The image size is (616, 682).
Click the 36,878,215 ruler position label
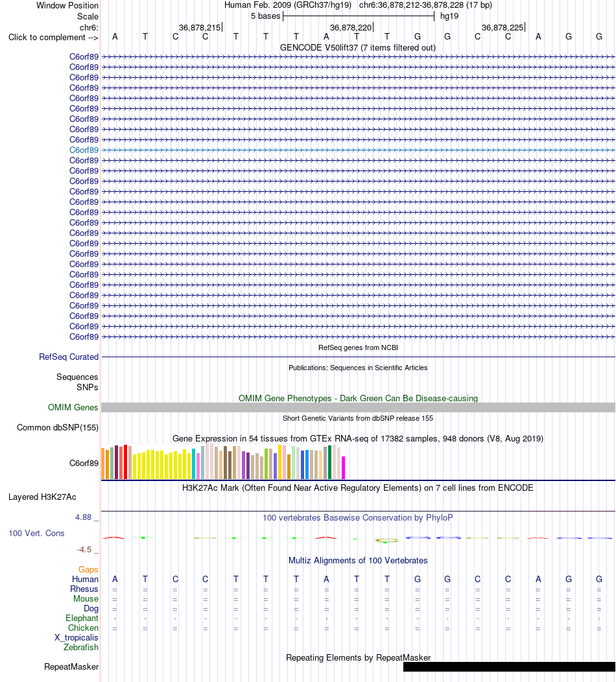click(x=200, y=27)
